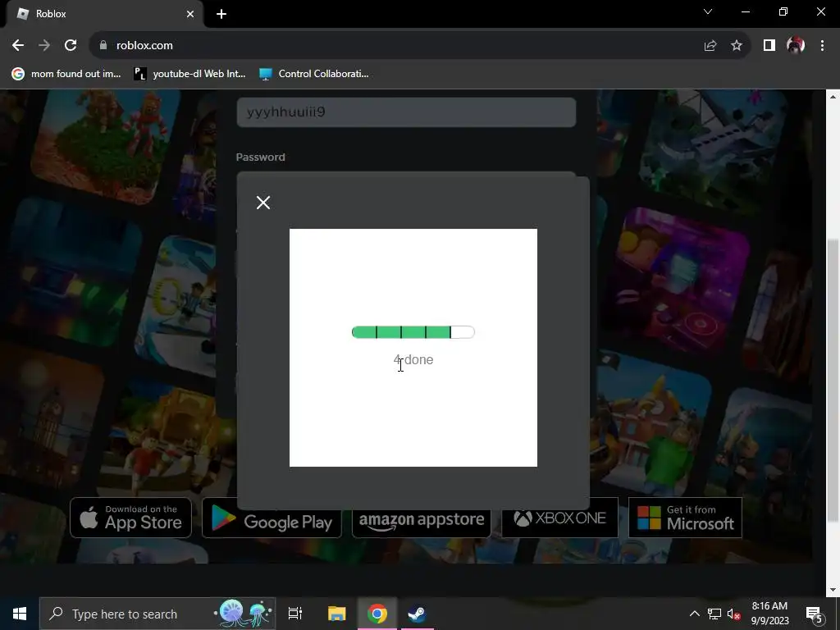The width and height of the screenshot is (840, 630).
Task: Click Download on the App Store badge
Action: (x=130, y=518)
